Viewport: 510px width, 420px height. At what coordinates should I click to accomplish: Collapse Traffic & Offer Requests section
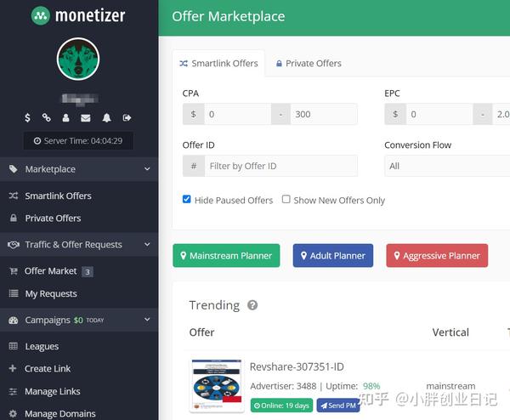pos(79,245)
